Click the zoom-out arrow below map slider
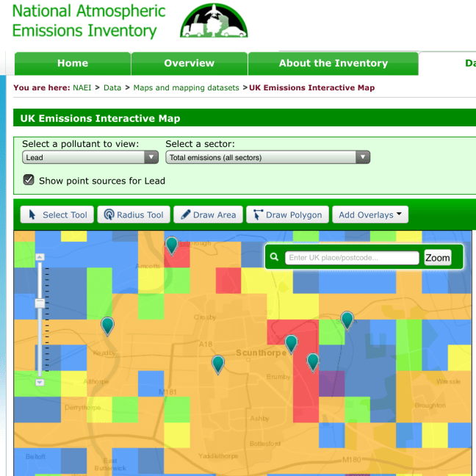 [40, 382]
